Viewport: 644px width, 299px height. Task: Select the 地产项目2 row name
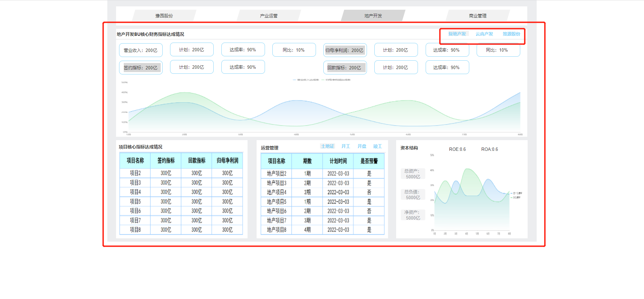(277, 174)
